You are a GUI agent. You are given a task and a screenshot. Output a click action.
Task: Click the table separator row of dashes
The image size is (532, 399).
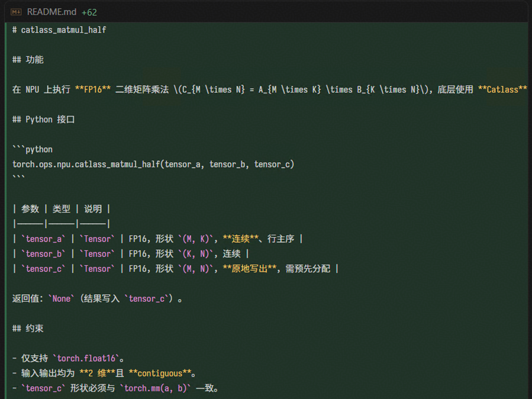click(x=62, y=224)
